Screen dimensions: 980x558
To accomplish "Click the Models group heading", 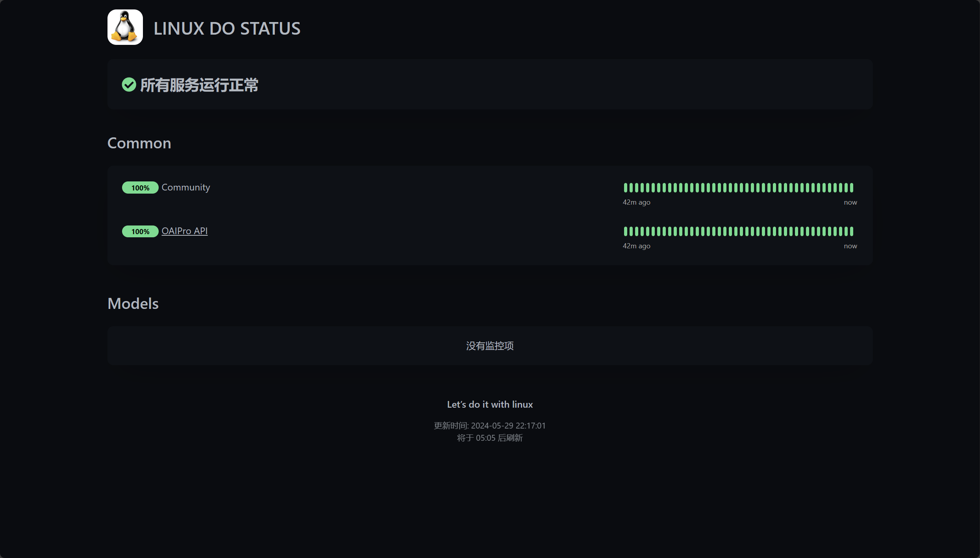I will coord(133,303).
